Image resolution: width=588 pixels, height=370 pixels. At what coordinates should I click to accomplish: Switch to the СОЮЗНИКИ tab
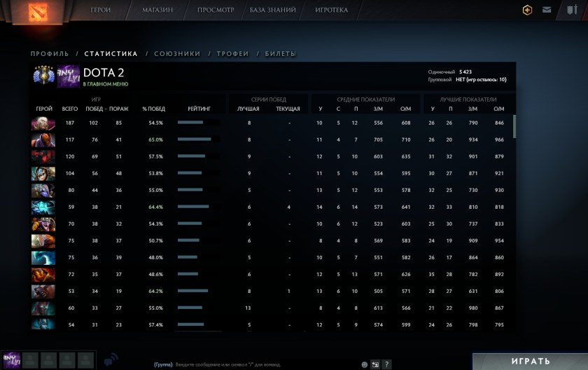click(177, 54)
